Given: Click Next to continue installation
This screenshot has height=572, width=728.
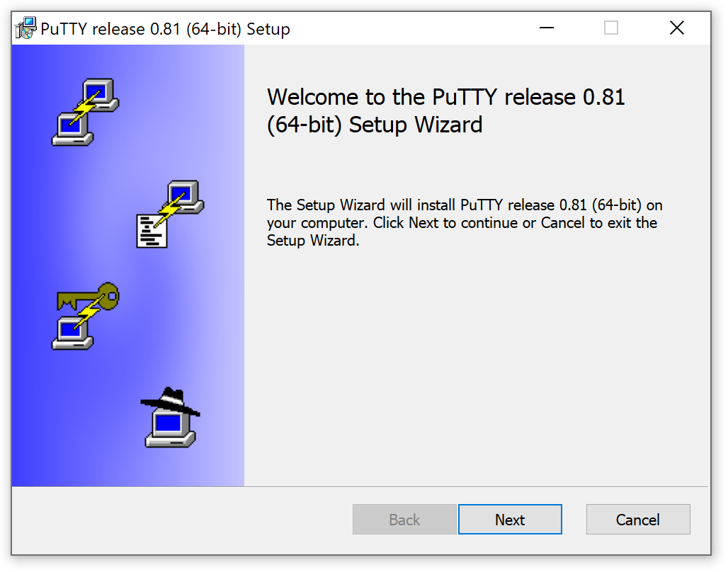Looking at the screenshot, I should pos(510,519).
